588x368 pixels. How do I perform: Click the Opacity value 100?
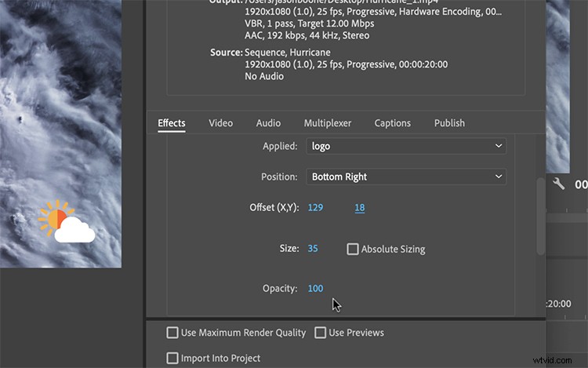click(x=315, y=288)
